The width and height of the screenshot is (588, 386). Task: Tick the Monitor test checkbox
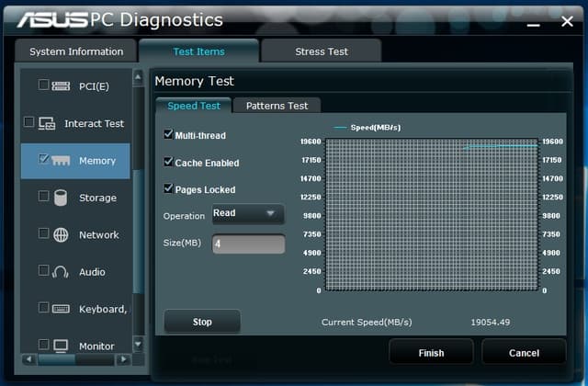43,344
